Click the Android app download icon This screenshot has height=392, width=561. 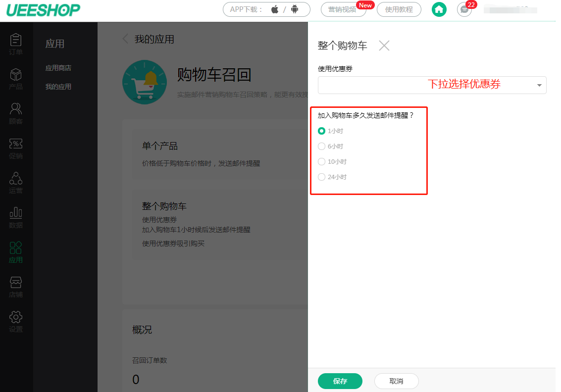tap(295, 10)
